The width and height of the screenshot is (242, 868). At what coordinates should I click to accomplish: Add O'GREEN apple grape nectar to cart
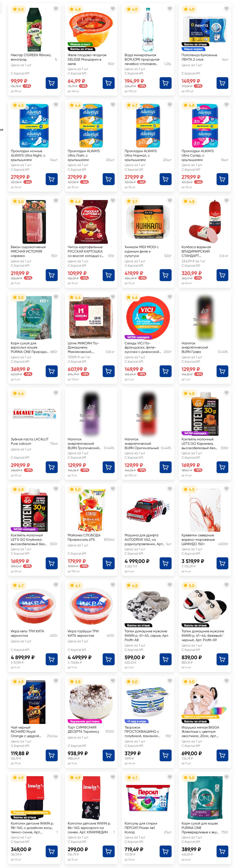[52, 83]
